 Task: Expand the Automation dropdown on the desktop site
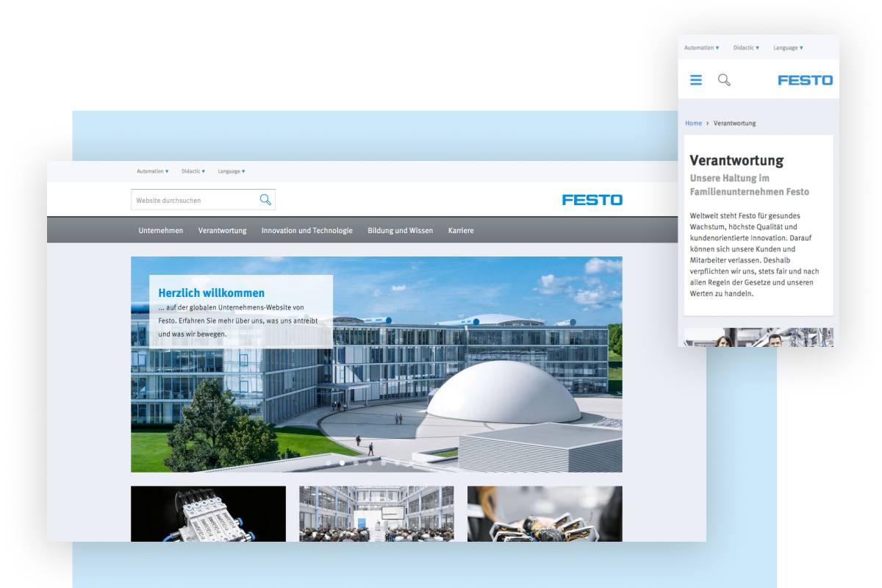pyautogui.click(x=152, y=171)
